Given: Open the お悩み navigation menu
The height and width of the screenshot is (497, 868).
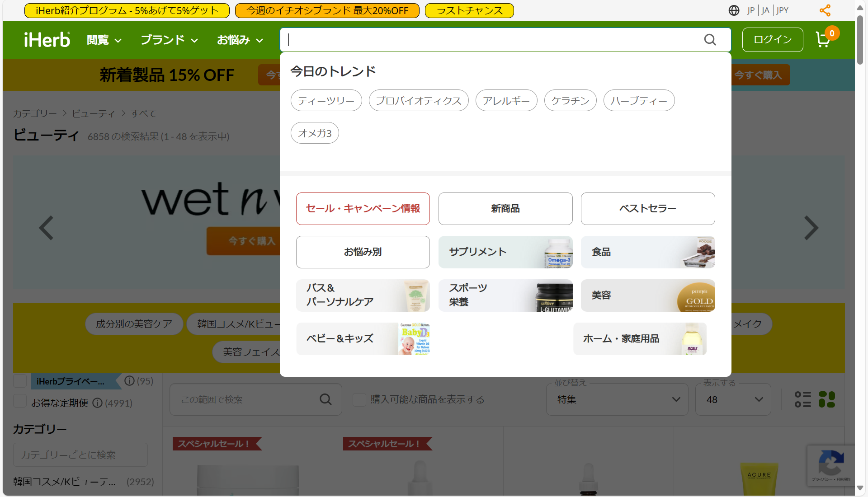Looking at the screenshot, I should pos(240,40).
